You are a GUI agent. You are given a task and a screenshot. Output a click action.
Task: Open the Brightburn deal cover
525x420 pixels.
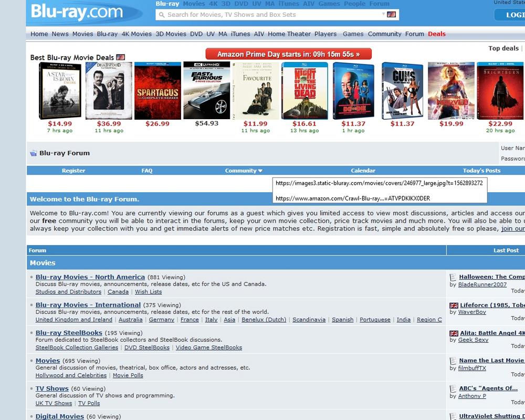(500, 91)
